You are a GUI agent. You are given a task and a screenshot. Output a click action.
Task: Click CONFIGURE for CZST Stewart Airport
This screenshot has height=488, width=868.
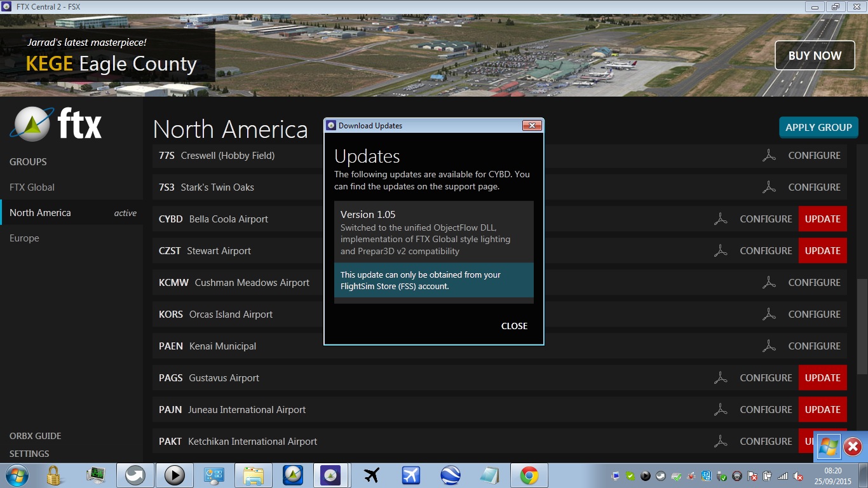tap(766, 251)
